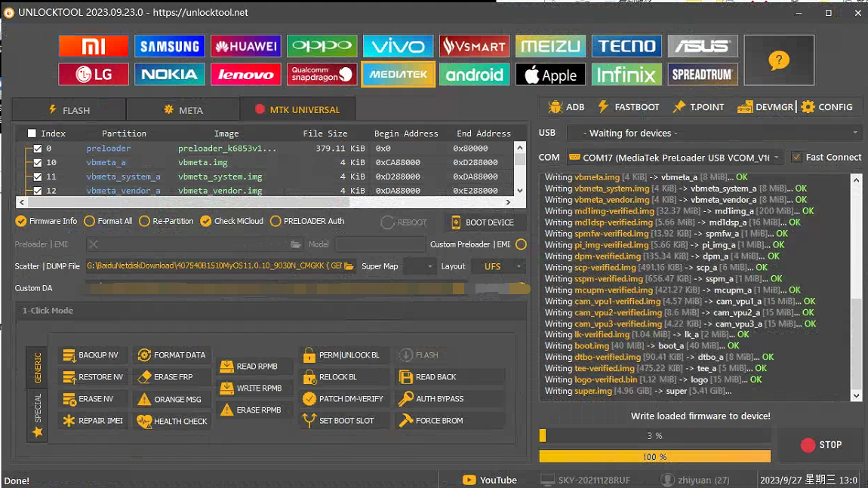Screen dimensions: 868x488
Task: Click the STOP button
Action: (x=821, y=445)
